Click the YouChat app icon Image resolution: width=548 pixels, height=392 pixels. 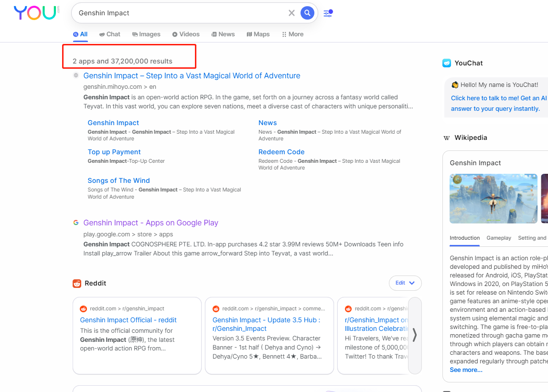(x=447, y=63)
